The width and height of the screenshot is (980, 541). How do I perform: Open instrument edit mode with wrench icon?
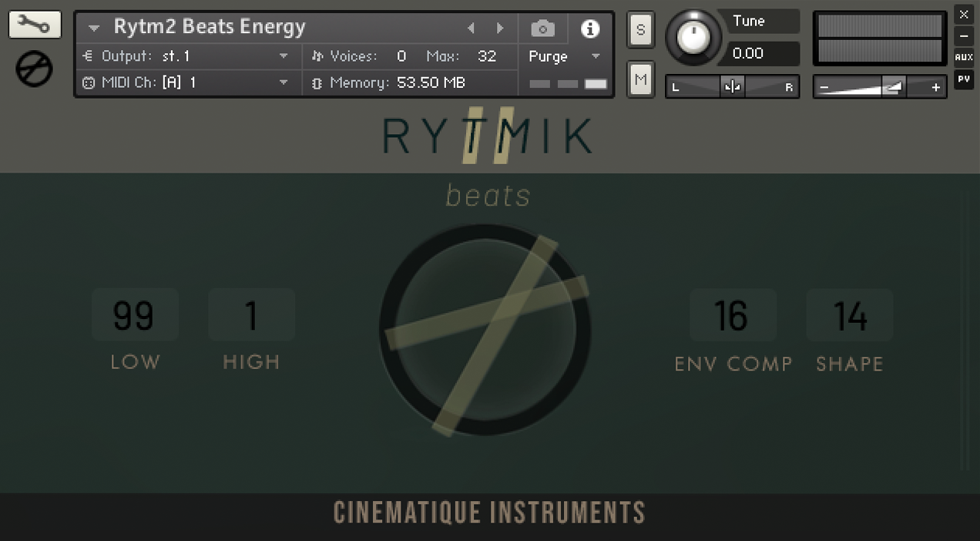coord(35,25)
